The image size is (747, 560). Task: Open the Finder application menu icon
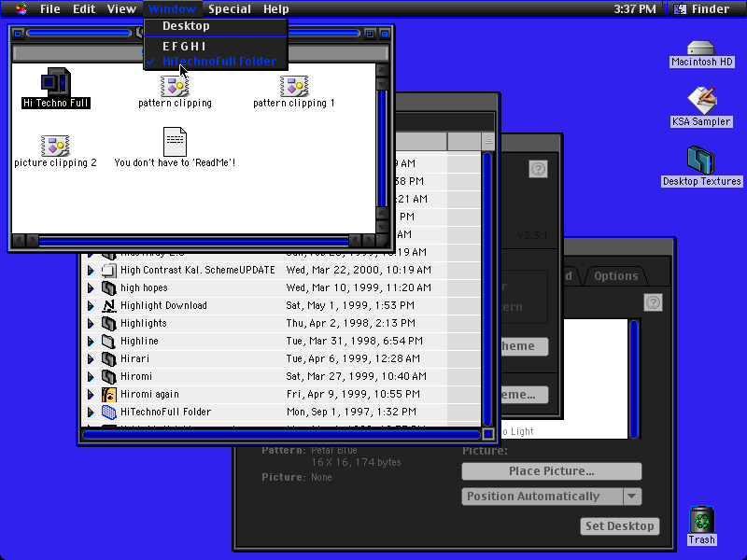pos(681,8)
